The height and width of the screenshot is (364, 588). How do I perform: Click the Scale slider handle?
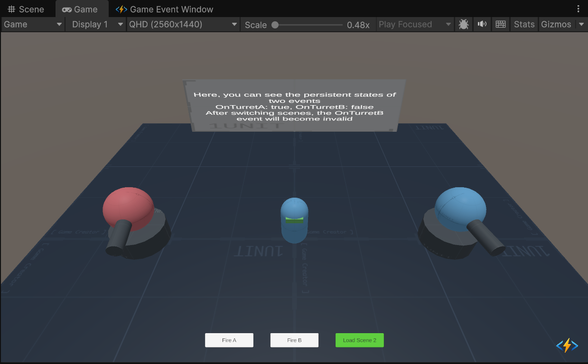[275, 25]
